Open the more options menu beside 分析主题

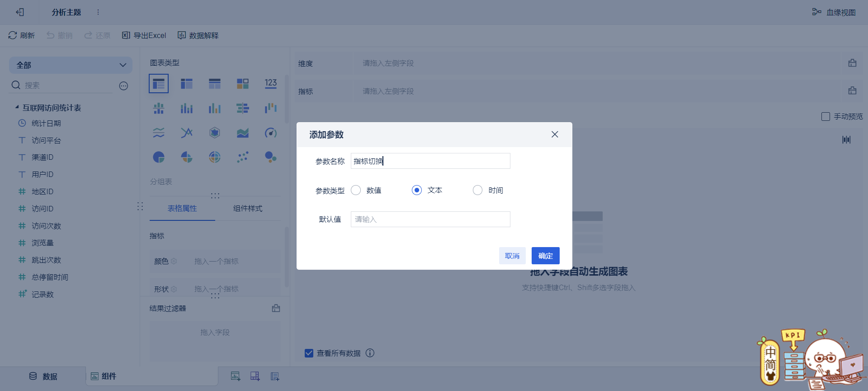[x=98, y=12]
